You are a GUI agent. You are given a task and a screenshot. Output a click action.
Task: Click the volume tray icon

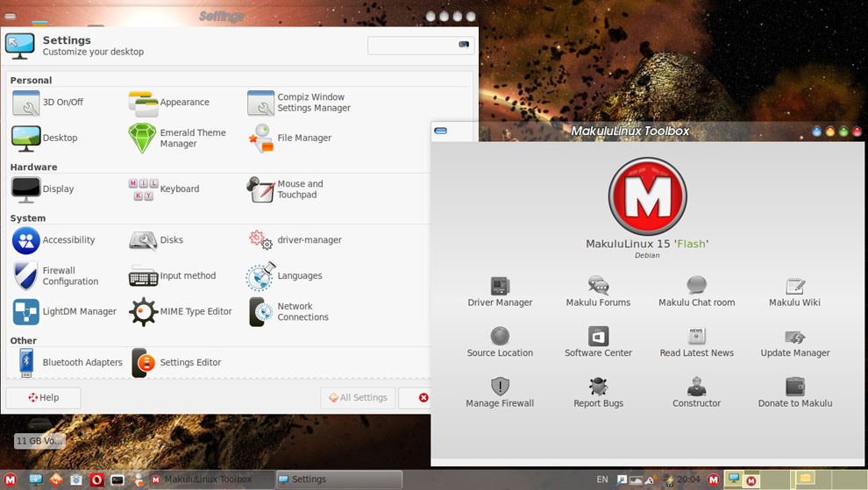click(650, 480)
